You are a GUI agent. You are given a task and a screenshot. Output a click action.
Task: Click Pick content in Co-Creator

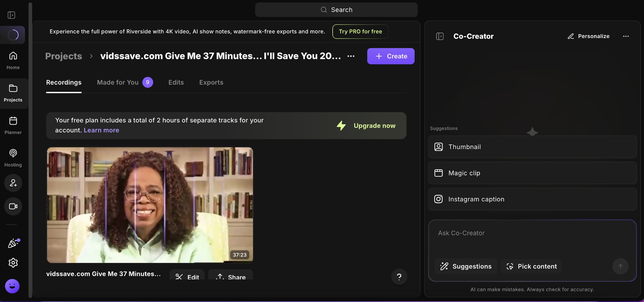pos(531,266)
